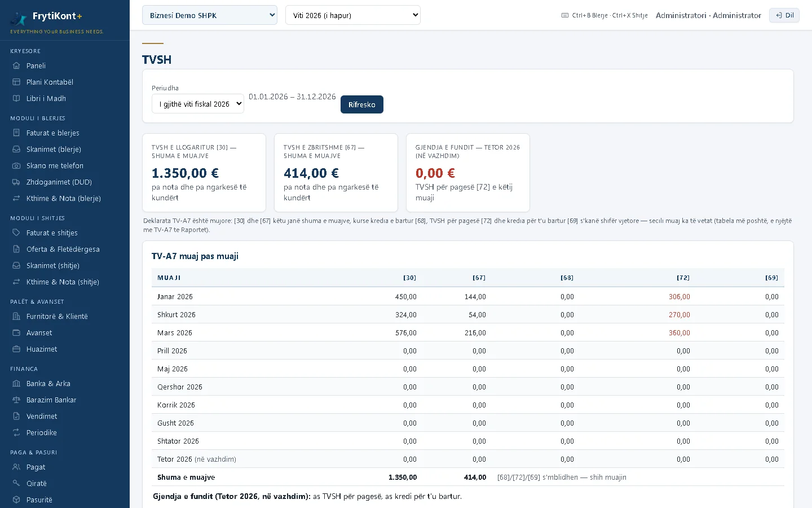Click the Gjendja e fundit 0,00 € card

[x=468, y=173]
